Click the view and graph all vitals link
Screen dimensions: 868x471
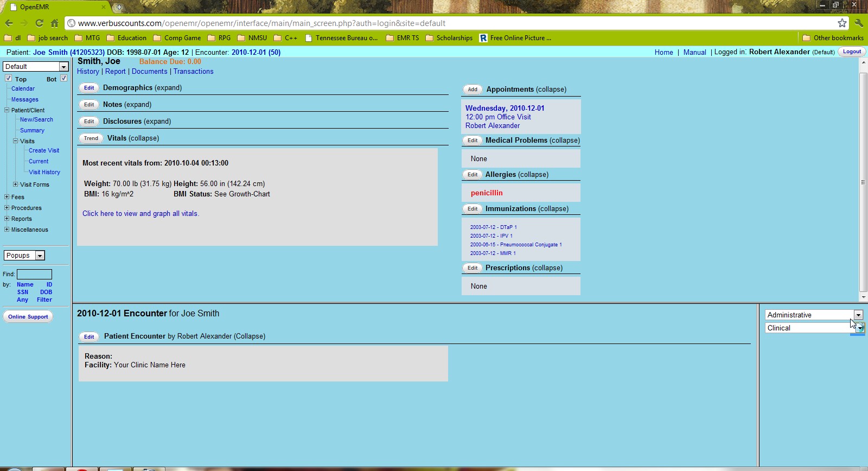(141, 214)
